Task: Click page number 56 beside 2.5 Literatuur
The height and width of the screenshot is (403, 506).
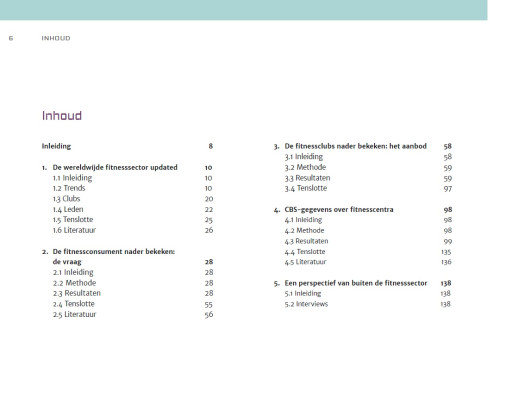Action: coord(209,315)
